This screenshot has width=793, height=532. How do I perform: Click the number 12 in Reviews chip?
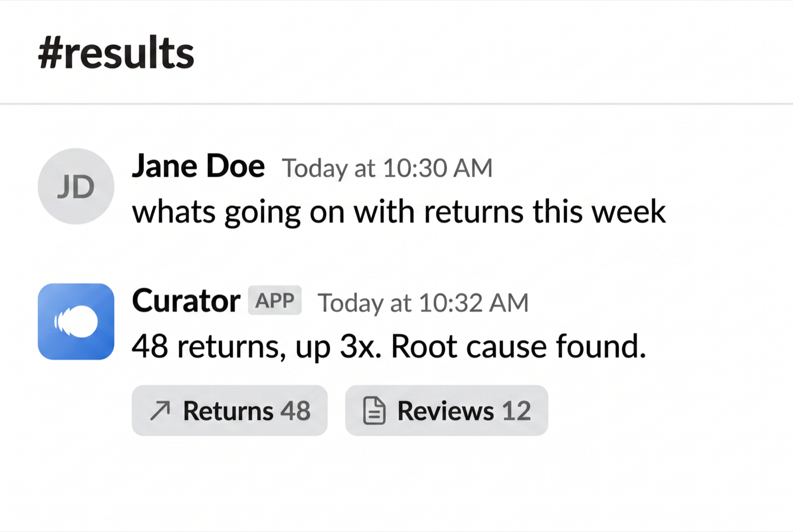(516, 411)
